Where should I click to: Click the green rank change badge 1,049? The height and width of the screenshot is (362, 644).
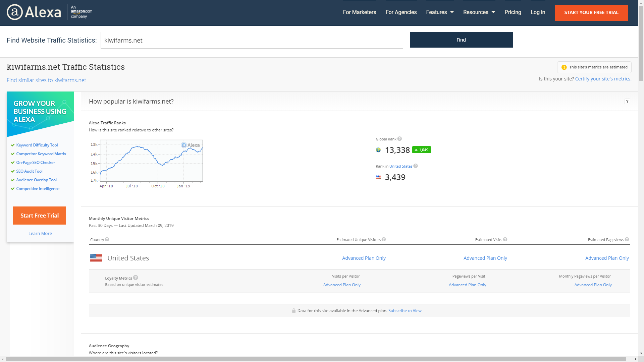click(422, 150)
